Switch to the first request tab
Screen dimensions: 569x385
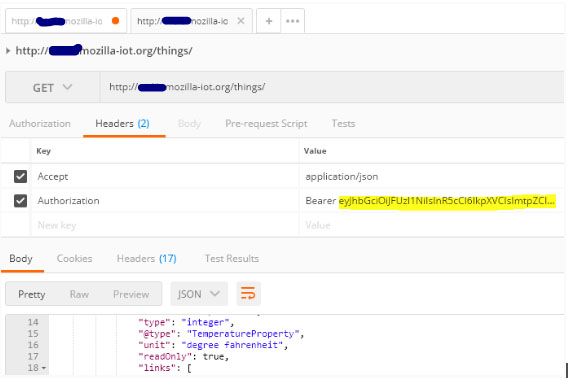pyautogui.click(x=66, y=21)
